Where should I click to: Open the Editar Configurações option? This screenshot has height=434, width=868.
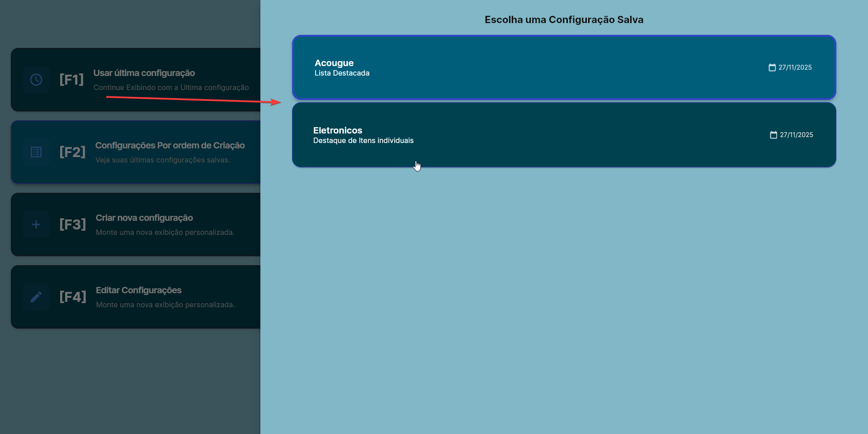pyautogui.click(x=138, y=291)
